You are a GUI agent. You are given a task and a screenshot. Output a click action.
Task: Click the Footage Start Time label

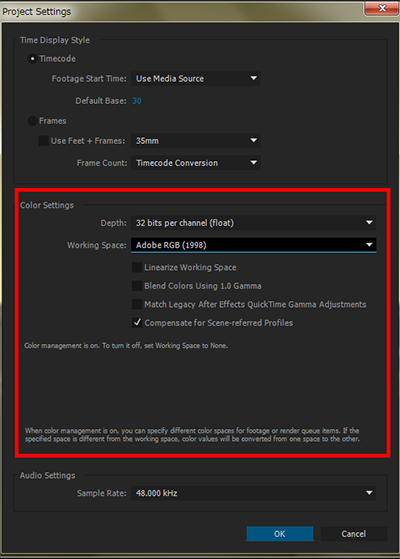click(x=89, y=78)
